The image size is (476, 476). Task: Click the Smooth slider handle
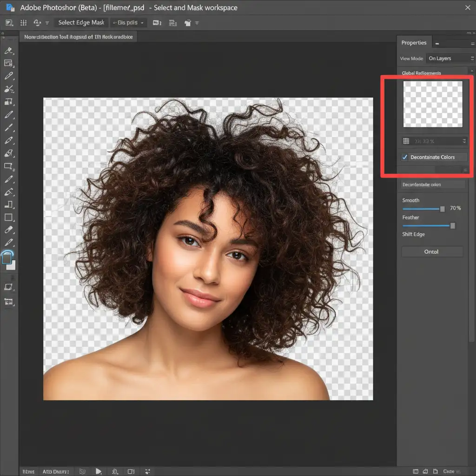click(x=442, y=209)
